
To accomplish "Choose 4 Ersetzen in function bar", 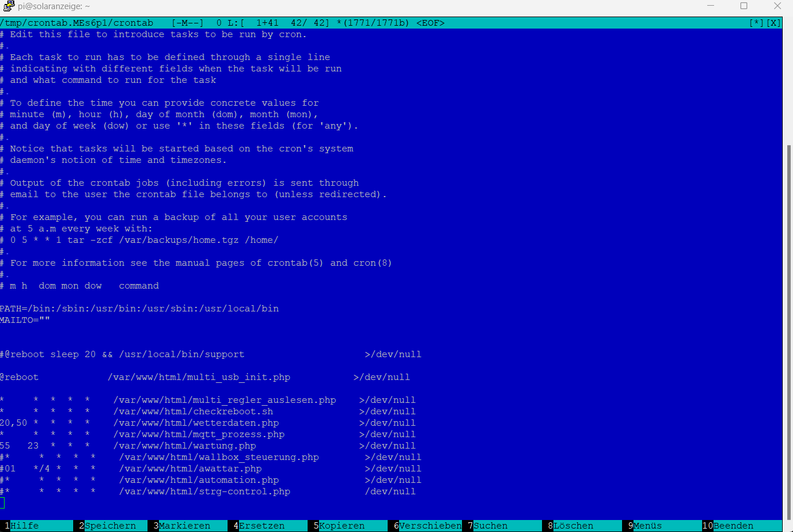I will (261, 526).
